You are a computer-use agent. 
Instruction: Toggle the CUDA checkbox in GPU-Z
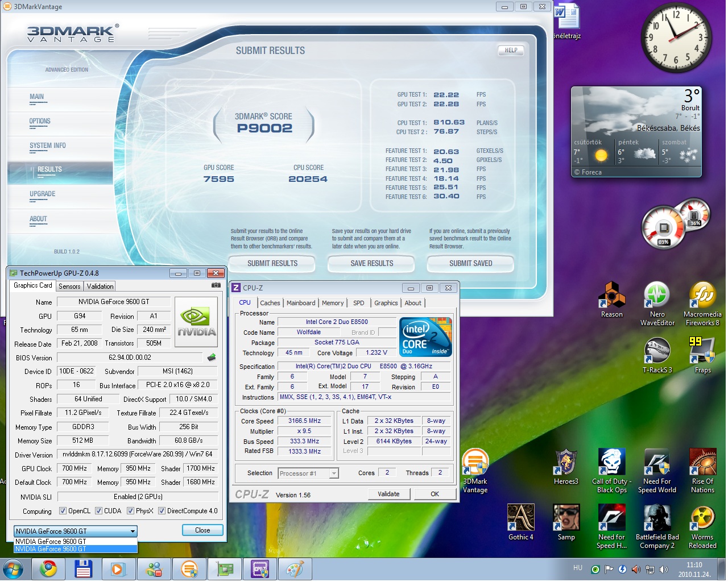coord(99,510)
